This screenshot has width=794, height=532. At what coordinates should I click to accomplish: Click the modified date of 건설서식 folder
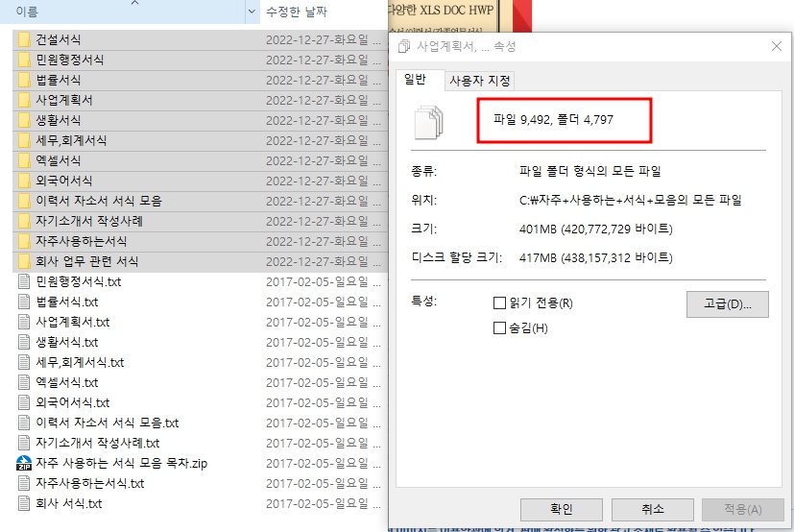(323, 39)
